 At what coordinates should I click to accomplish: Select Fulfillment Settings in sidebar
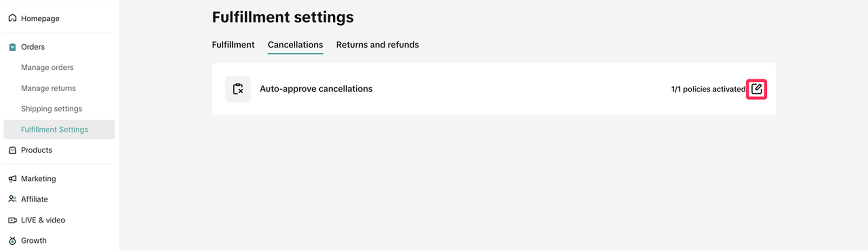54,130
